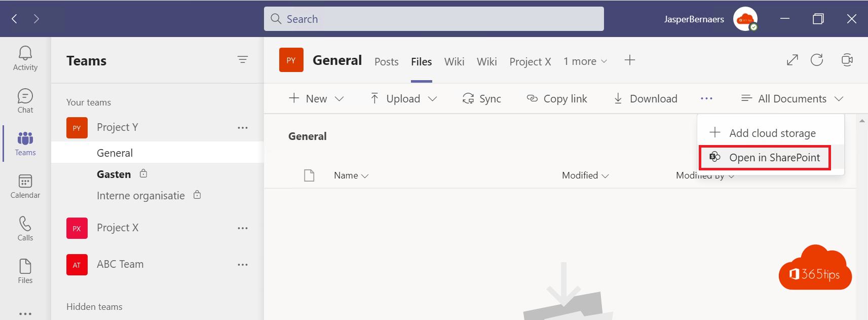The width and height of the screenshot is (868, 320).
Task: Click the JasperBernaers username text
Action: click(x=694, y=19)
